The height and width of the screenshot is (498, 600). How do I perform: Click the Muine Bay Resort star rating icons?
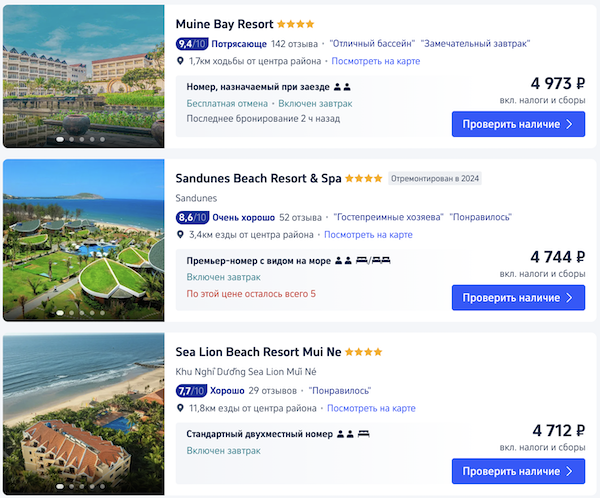[295, 24]
